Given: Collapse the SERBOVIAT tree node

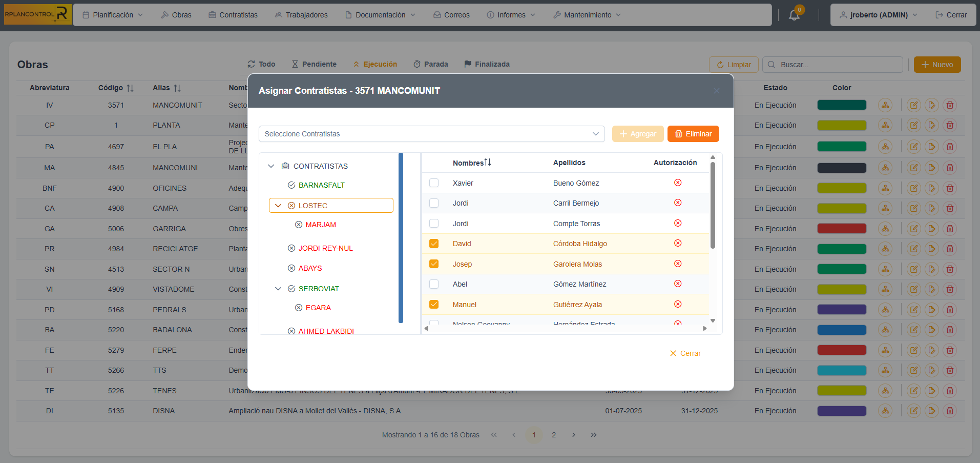Looking at the screenshot, I should [278, 289].
